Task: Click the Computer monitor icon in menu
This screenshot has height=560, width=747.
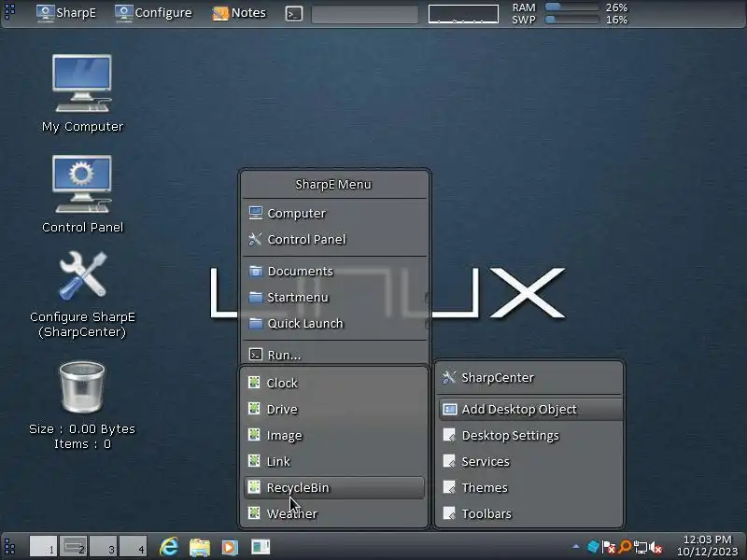Action: click(x=255, y=213)
